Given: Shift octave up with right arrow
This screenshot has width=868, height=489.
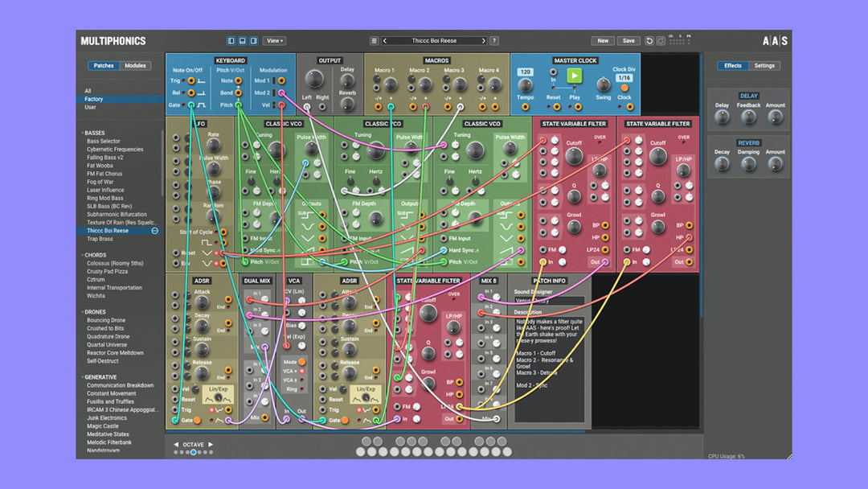Looking at the screenshot, I should pyautogui.click(x=211, y=445).
